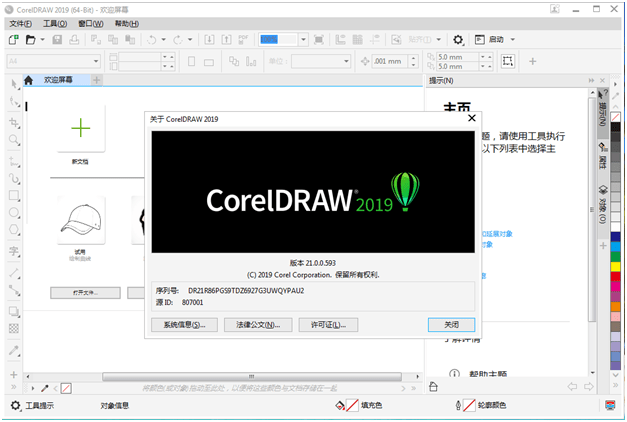Expand the Redo history dropdown arrow
Image resolution: width=627 pixels, height=422 pixels.
click(x=190, y=40)
